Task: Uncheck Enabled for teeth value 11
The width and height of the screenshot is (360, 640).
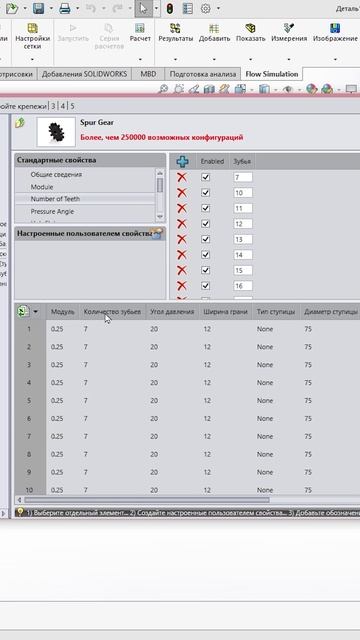Action: [205, 208]
